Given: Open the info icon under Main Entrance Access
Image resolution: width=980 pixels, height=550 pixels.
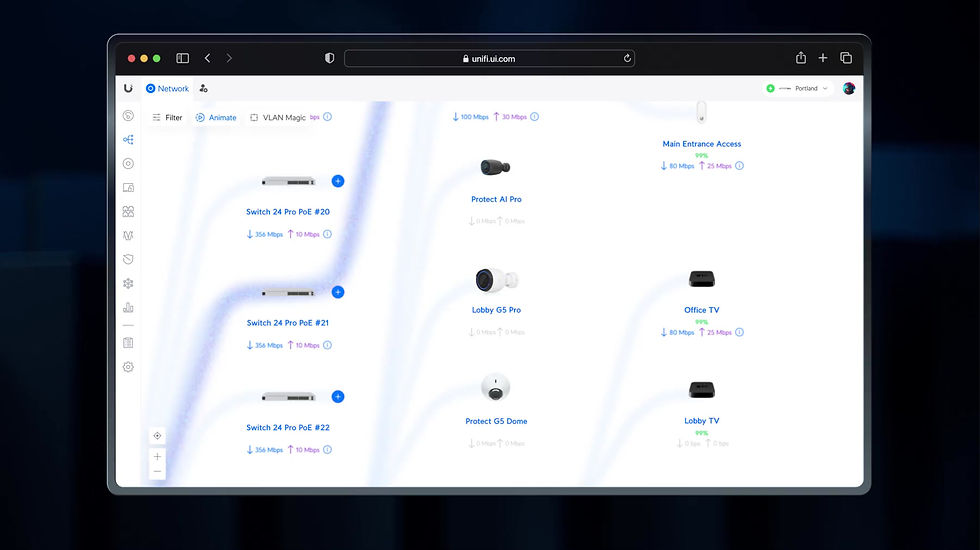Looking at the screenshot, I should click(x=739, y=166).
